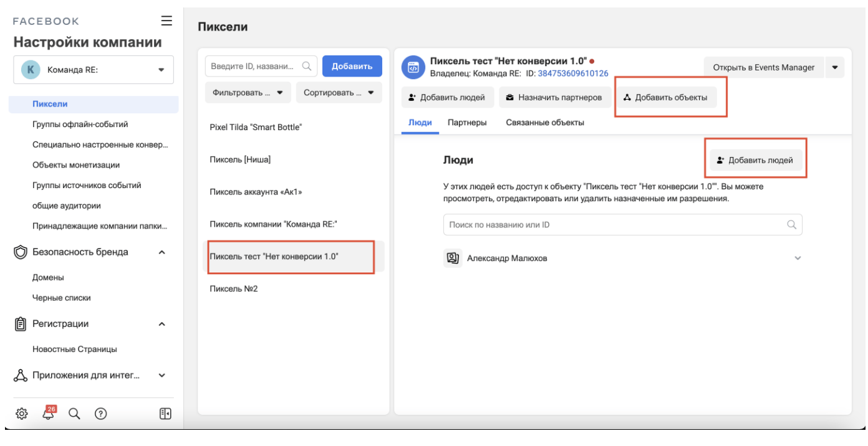The height and width of the screenshot is (446, 868).
Task: Focus the pixel ID or name search field
Action: [x=261, y=66]
